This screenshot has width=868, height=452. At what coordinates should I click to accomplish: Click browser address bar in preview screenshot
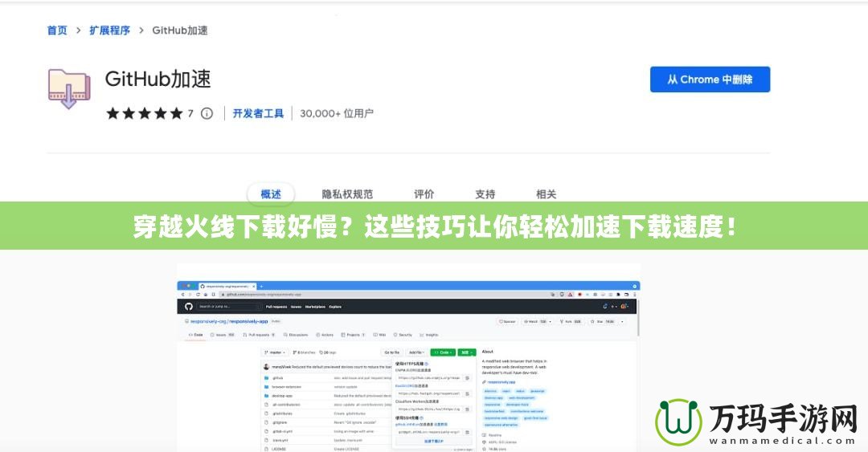385,295
